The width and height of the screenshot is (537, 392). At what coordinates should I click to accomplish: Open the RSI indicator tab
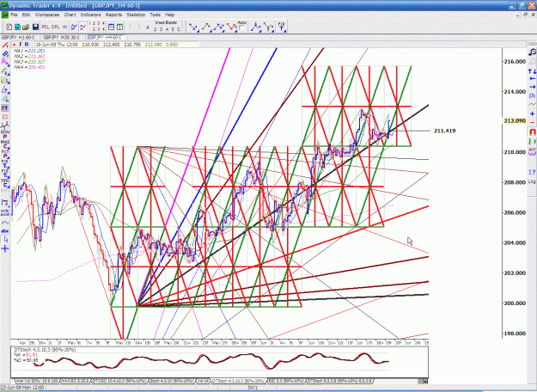click(x=286, y=381)
